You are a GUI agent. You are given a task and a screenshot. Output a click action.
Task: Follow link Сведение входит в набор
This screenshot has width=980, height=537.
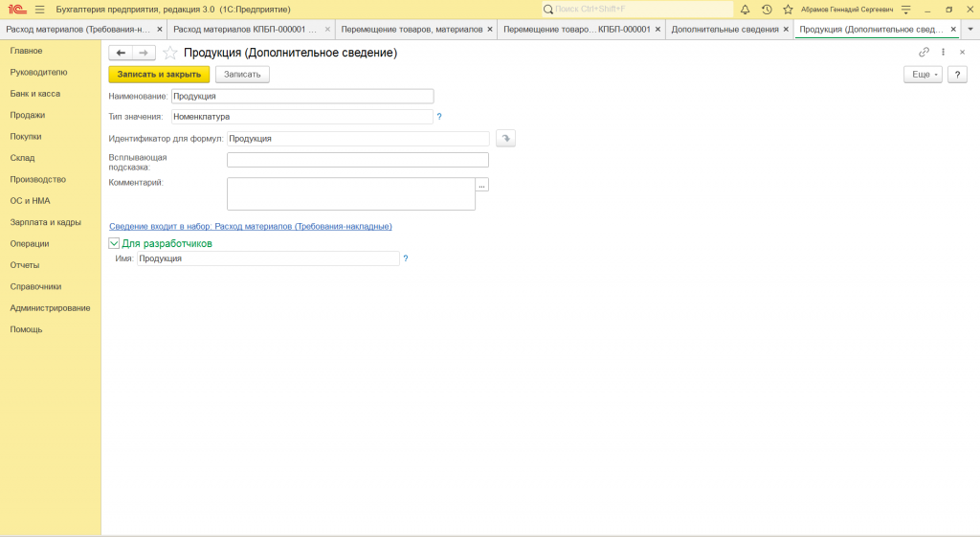(251, 226)
